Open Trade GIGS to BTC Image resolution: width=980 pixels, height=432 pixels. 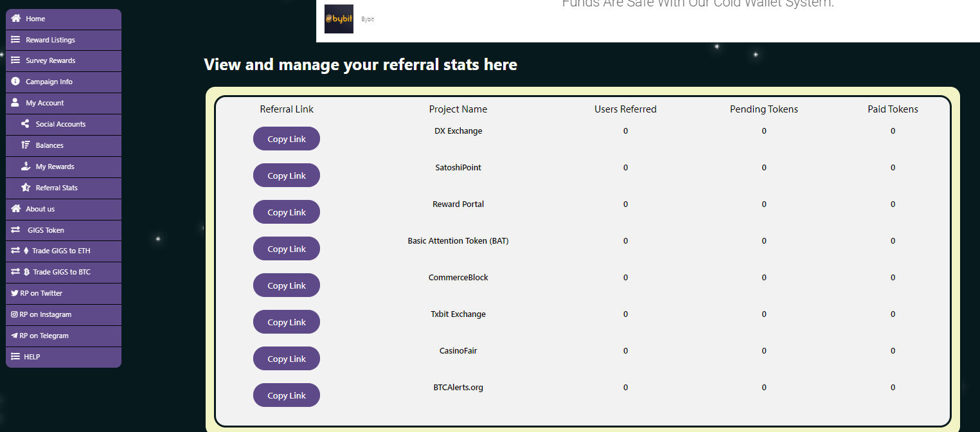tap(64, 273)
